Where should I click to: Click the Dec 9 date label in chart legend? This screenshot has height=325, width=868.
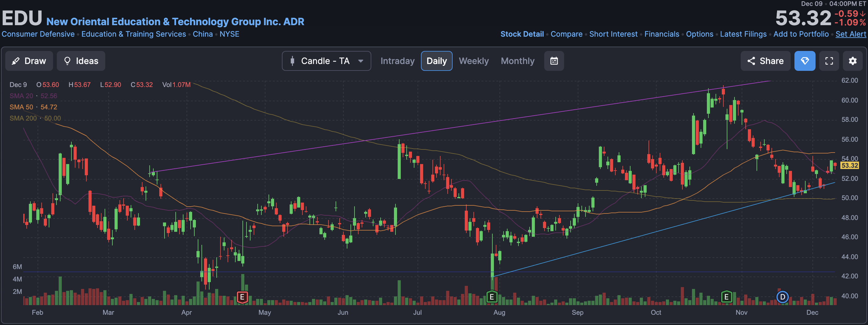tap(18, 85)
